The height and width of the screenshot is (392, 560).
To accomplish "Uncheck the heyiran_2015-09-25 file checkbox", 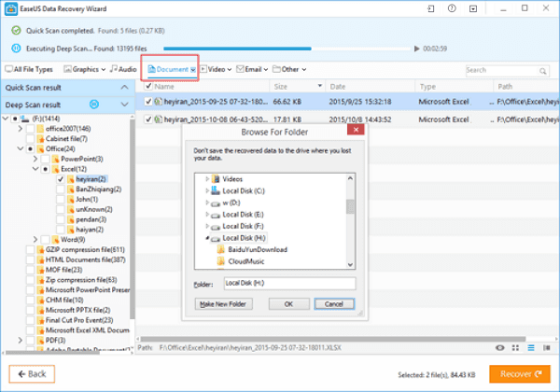I will tap(148, 102).
